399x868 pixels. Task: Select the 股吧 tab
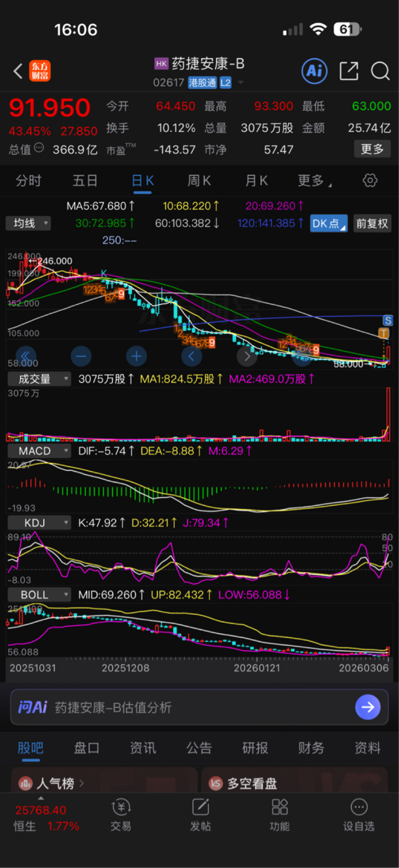[31, 747]
